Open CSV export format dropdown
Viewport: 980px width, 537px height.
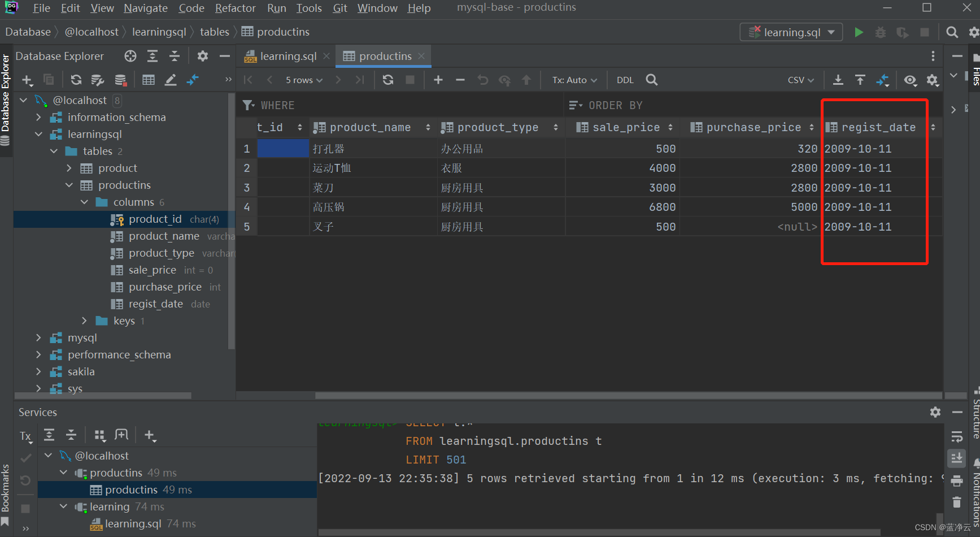click(801, 80)
